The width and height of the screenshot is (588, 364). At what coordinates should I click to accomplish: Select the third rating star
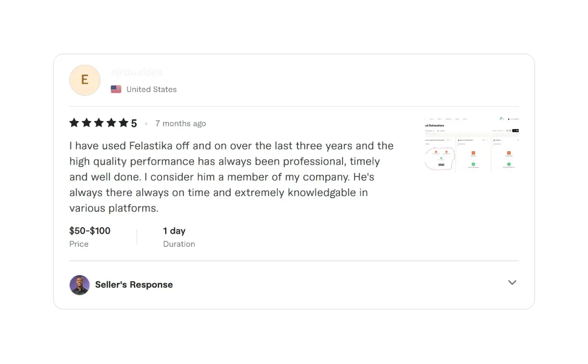pos(99,122)
